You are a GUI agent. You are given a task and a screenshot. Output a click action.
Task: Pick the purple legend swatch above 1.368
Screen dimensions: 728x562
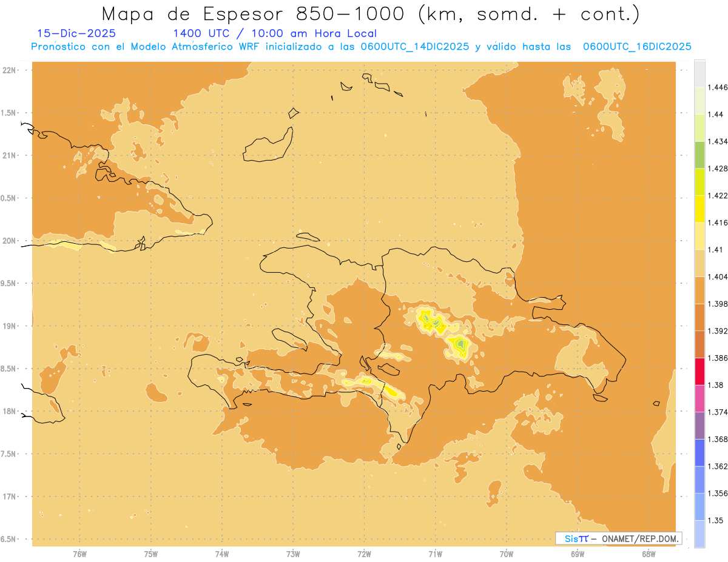[699, 426]
